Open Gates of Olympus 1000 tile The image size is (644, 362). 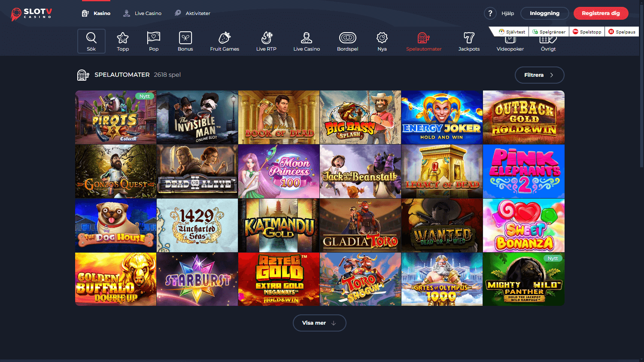point(442,279)
